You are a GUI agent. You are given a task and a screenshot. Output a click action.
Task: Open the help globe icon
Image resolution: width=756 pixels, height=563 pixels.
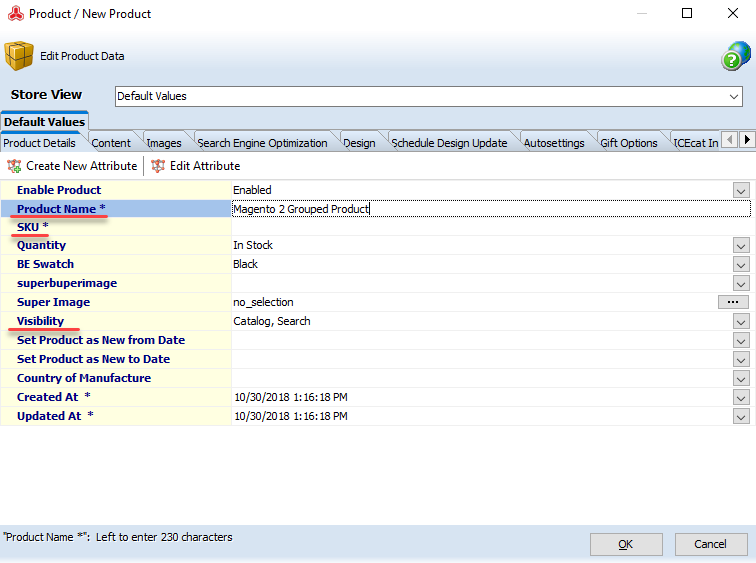[x=736, y=56]
